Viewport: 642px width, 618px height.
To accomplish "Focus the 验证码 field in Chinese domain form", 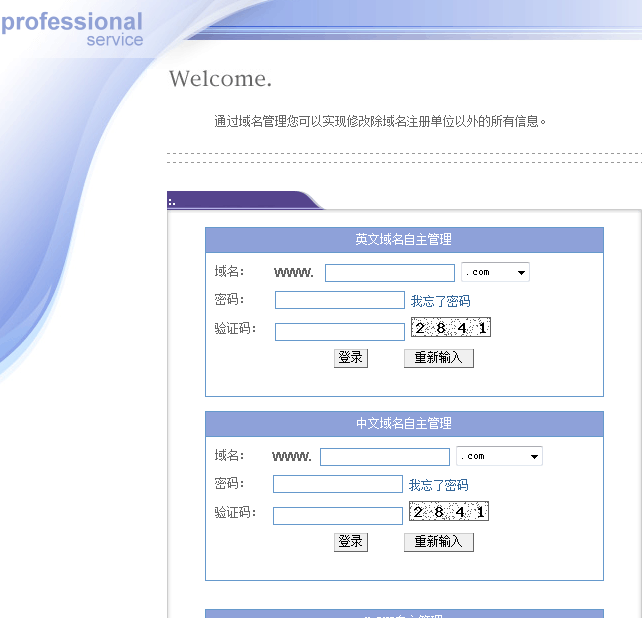I will point(337,516).
